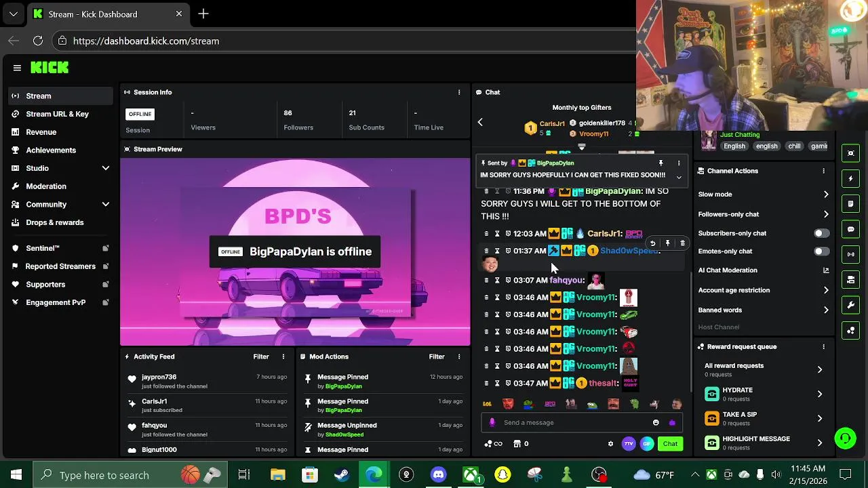Open Reward request queue three-dot menu
Viewport: 868px width, 488px height.
(823, 347)
